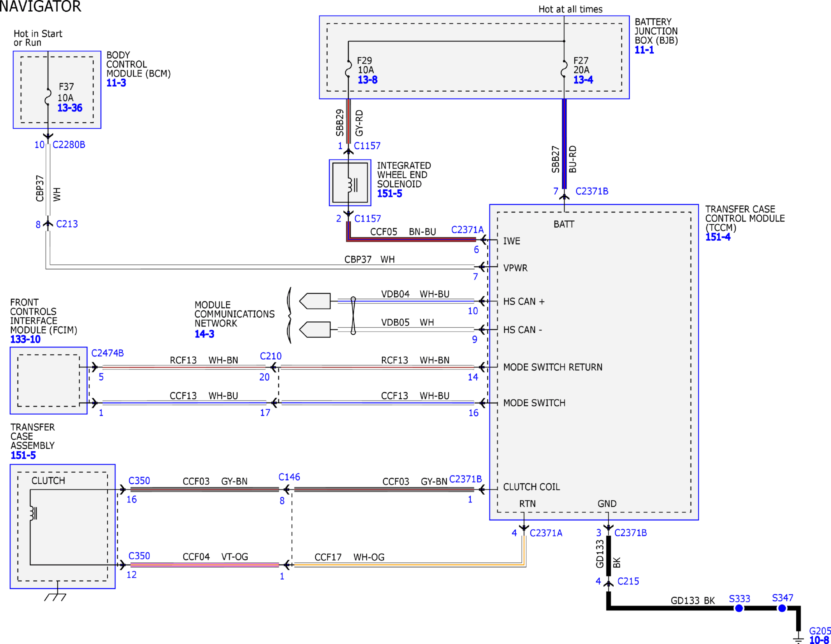
Task: Click the C1157 label at pin 1
Action: [x=367, y=146]
